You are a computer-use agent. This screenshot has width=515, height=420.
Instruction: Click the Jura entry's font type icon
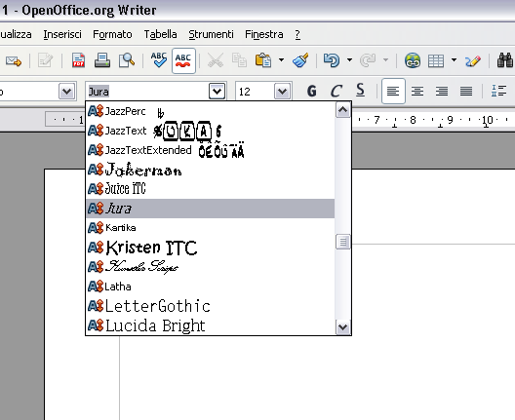96,209
